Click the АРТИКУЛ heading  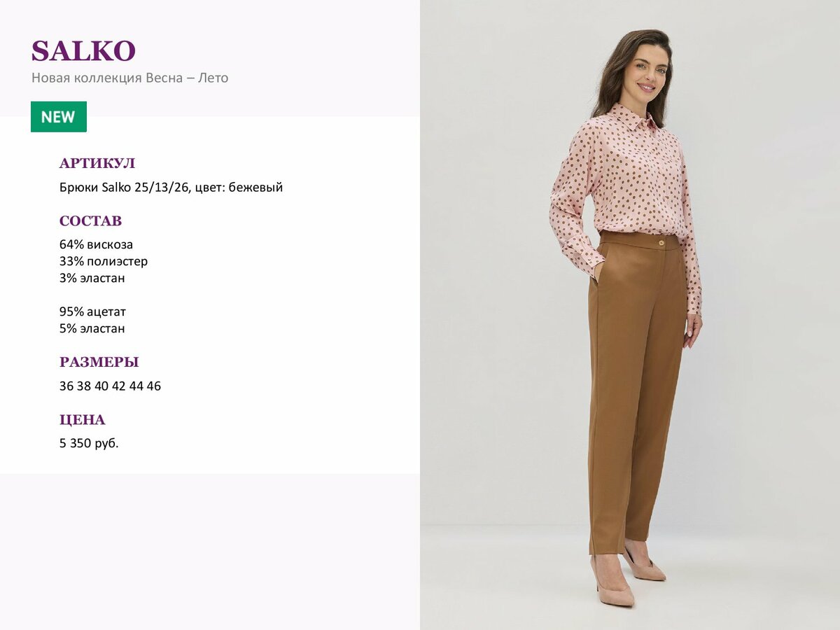[x=97, y=164]
